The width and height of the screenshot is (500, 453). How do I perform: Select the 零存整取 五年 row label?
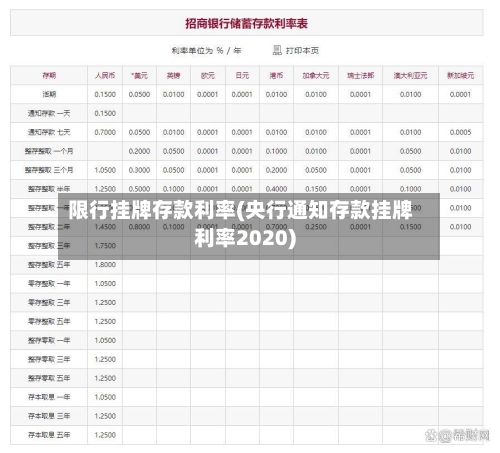49,322
